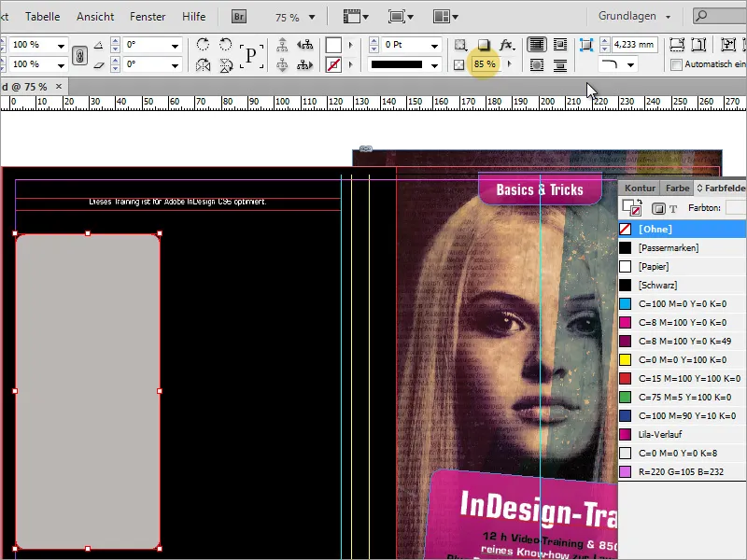Open the Ansicht menu

coord(95,17)
